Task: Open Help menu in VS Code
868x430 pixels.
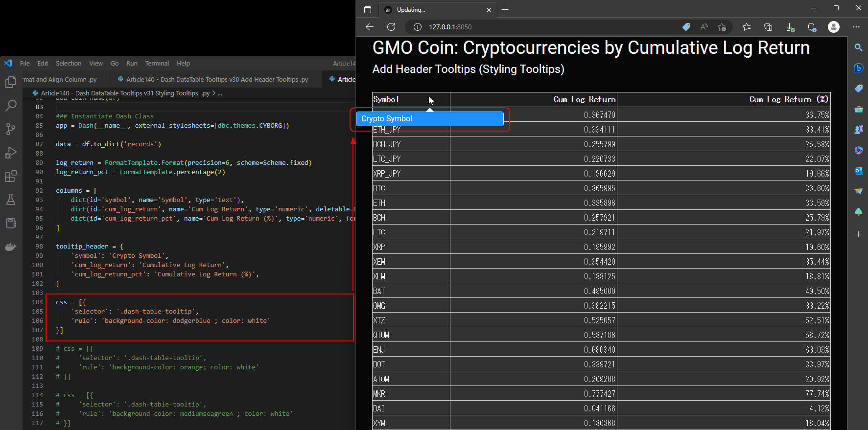Action: 183,63
